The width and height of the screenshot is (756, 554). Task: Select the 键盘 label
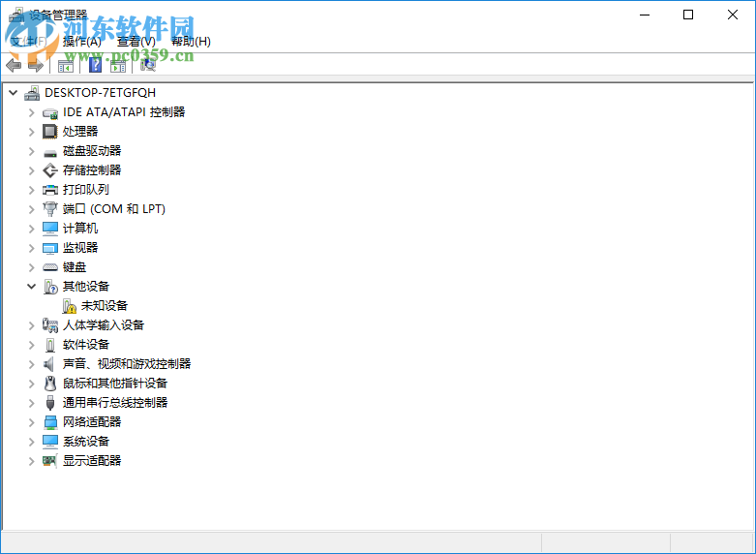point(75,267)
